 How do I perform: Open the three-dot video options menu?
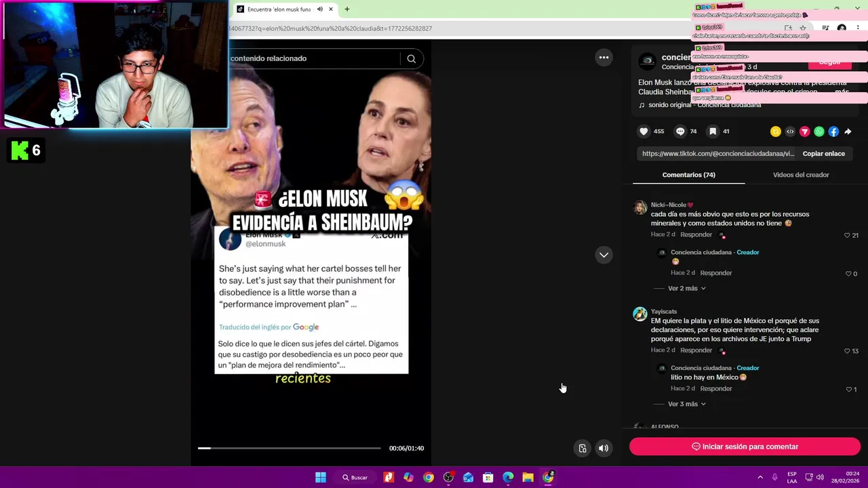(604, 58)
